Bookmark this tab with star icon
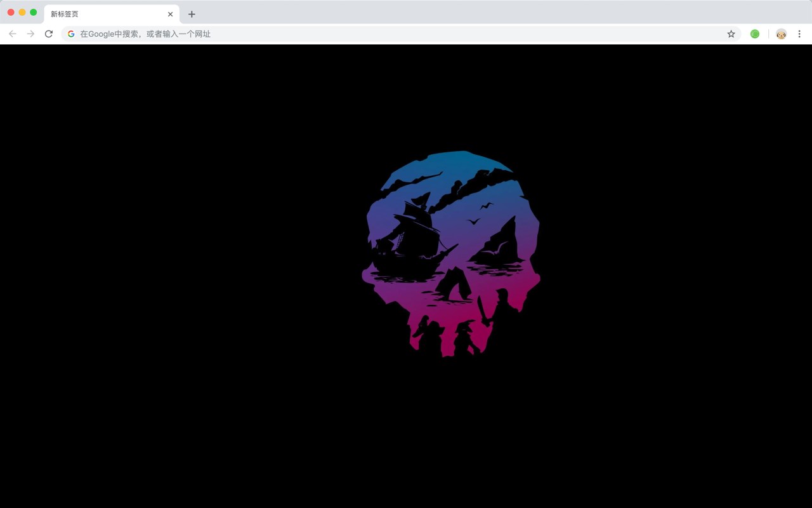Screen dimensions: 812x508 click(731, 34)
